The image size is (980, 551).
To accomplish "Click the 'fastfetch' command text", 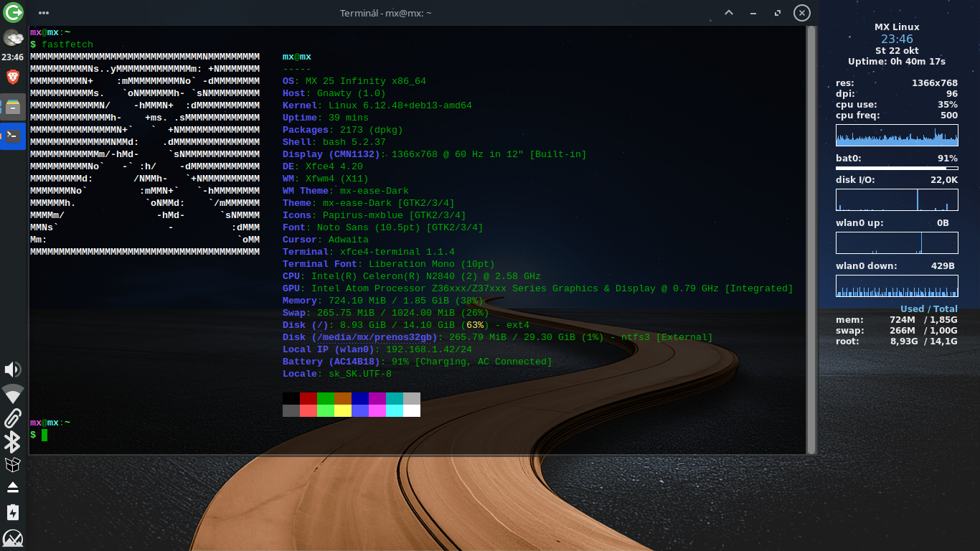I will click(x=67, y=44).
